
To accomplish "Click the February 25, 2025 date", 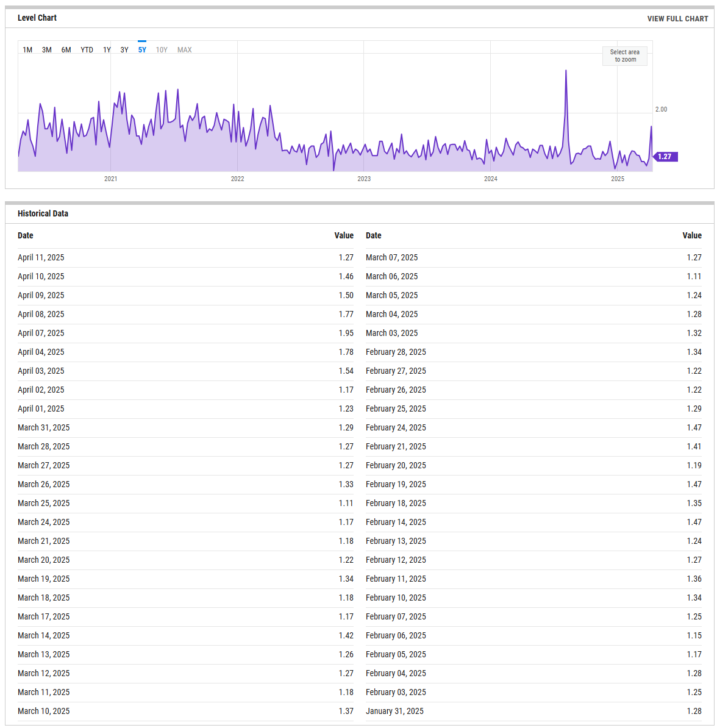I will 396,409.
